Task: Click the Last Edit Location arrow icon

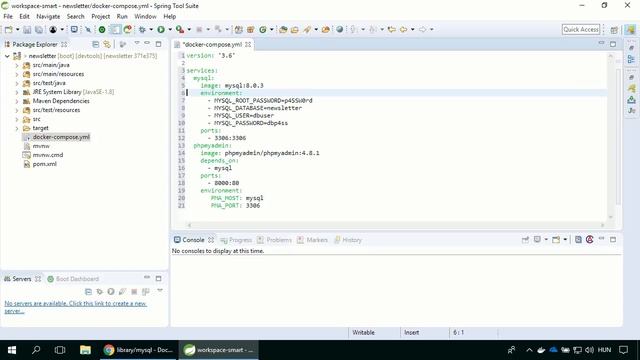Action: [392, 29]
